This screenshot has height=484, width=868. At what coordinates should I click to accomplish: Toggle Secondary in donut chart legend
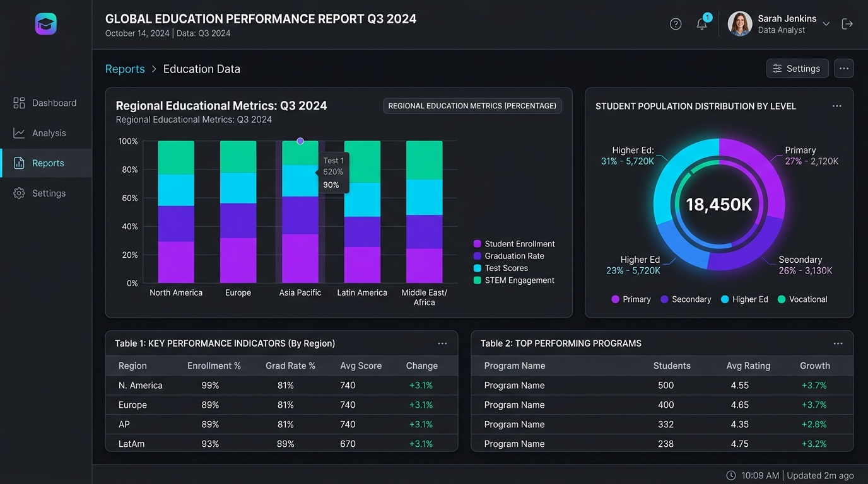pyautogui.click(x=686, y=299)
